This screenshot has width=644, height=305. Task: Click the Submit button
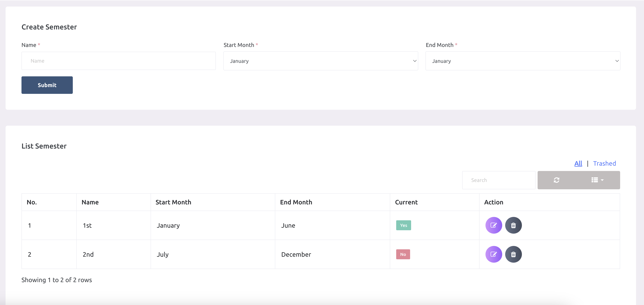point(47,85)
